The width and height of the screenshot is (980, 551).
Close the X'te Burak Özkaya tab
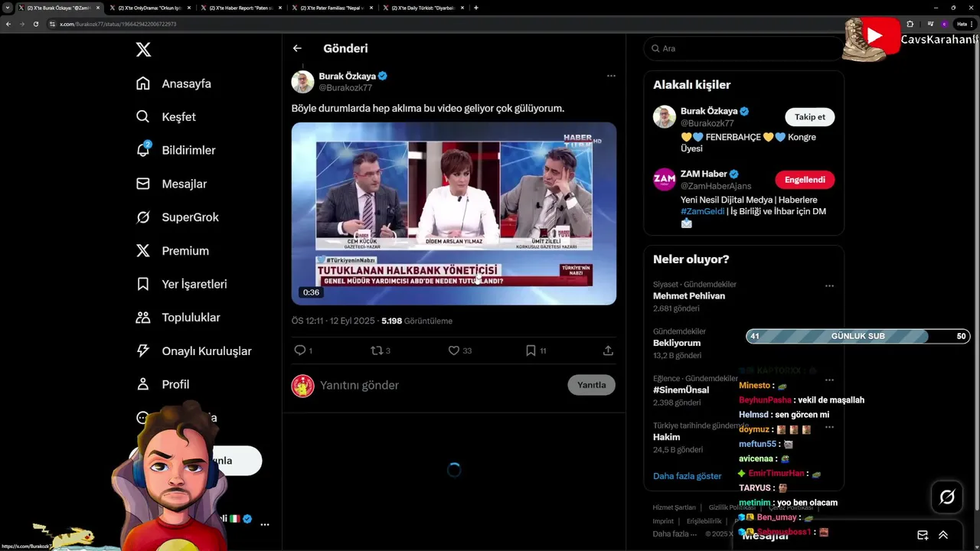[x=98, y=8]
